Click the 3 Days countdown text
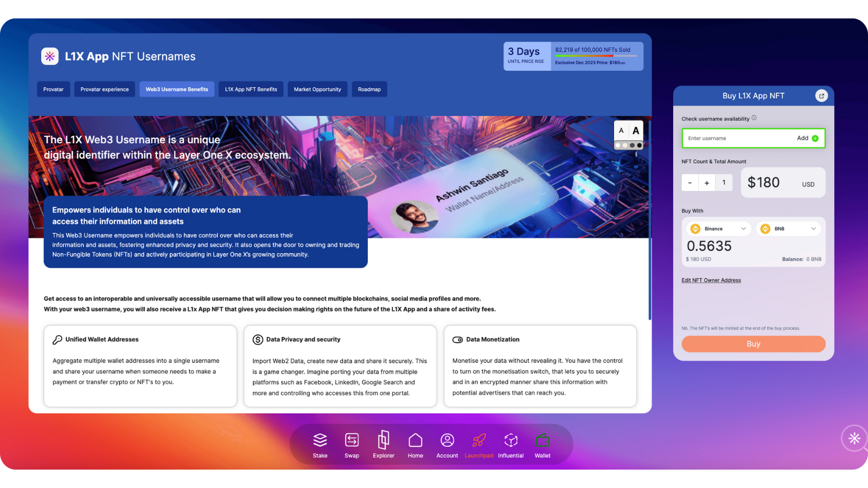The height and width of the screenshot is (488, 868). pos(524,52)
